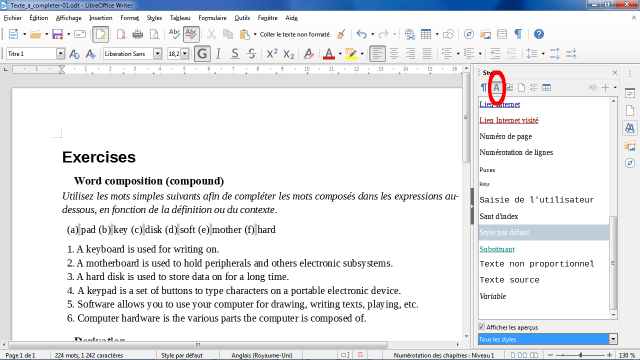Save the document with the floppy icon
This screenshot has width=640, height=360.
point(57,34)
